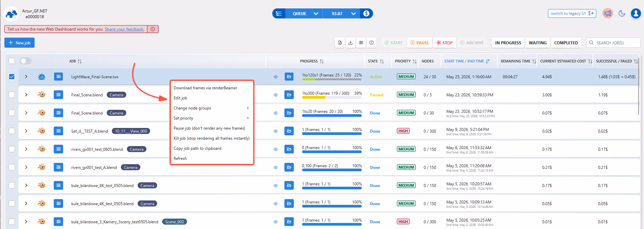Image resolution: width=644 pixels, height=229 pixels.
Task: Open Set priority submenu
Action: [x=212, y=118]
